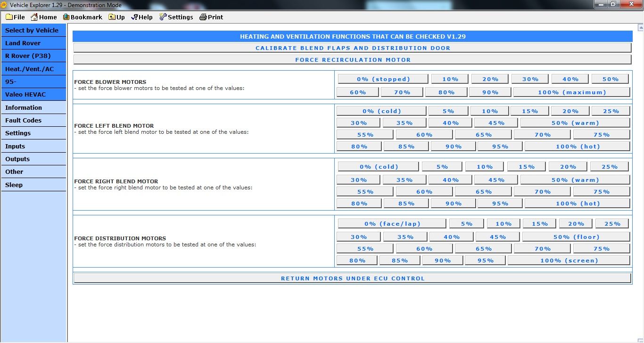Set distribution motors to 0% (face/lap)
Viewport: 644px width, 343px height.
tap(392, 224)
